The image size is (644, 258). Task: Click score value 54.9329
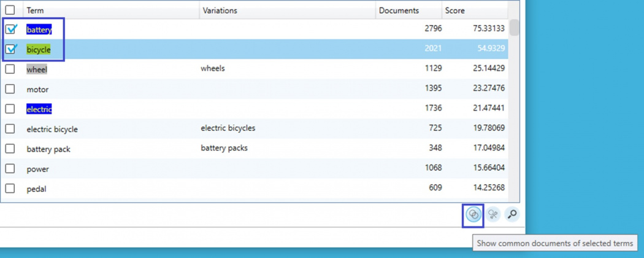(x=491, y=48)
